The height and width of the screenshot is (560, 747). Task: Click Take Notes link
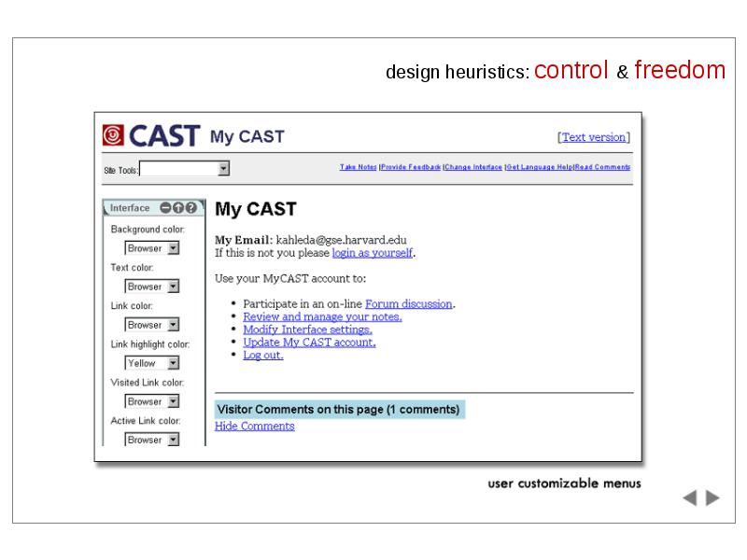[359, 167]
